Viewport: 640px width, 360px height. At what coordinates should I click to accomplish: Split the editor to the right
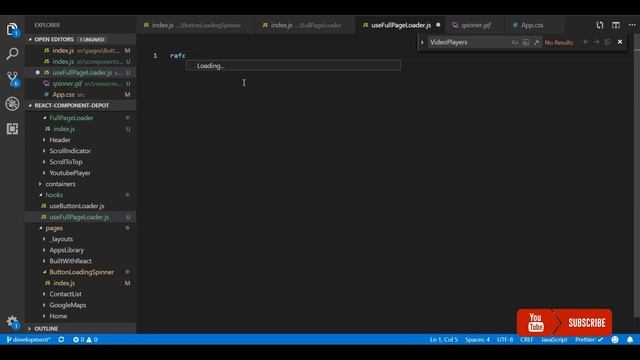click(x=616, y=25)
